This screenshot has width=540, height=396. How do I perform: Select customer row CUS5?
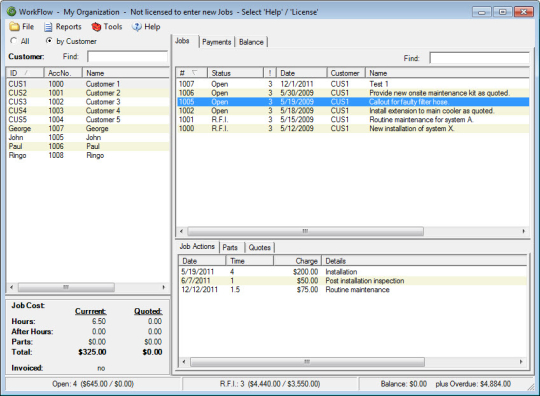click(x=88, y=119)
